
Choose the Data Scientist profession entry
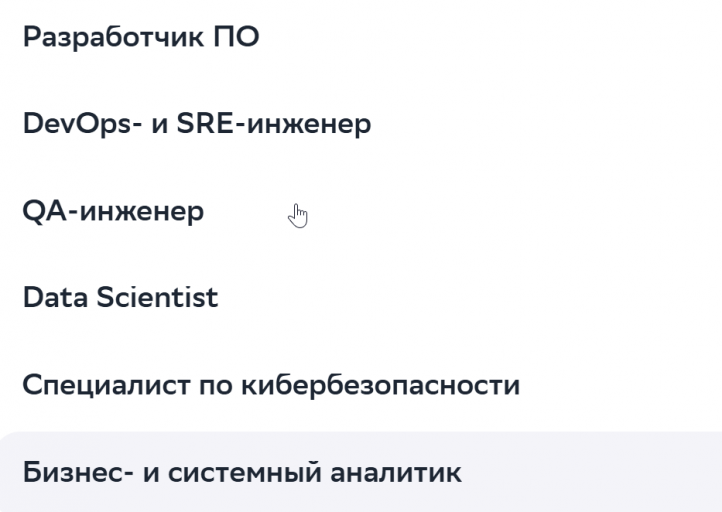[361, 297]
